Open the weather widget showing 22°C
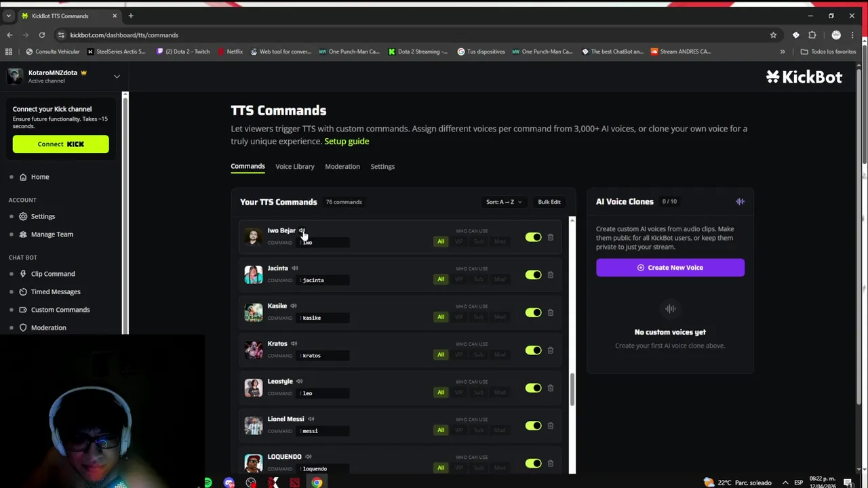The image size is (868, 488). pyautogui.click(x=738, y=483)
